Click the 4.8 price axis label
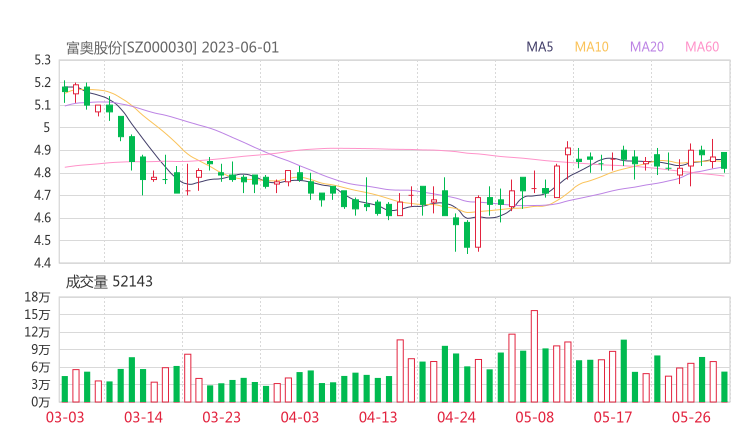 point(42,173)
